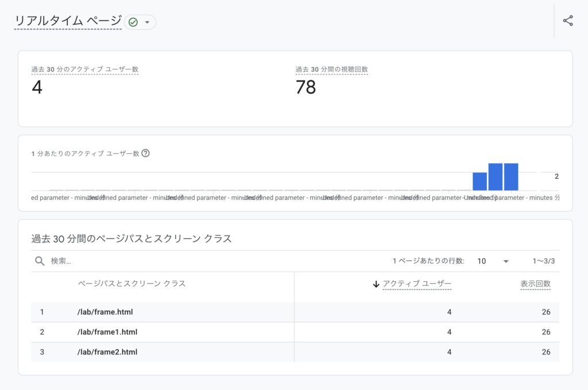Image resolution: width=588 pixels, height=390 pixels.
Task: Click the 過去 30 分間の視聴回数 metric label
Action: click(x=331, y=69)
